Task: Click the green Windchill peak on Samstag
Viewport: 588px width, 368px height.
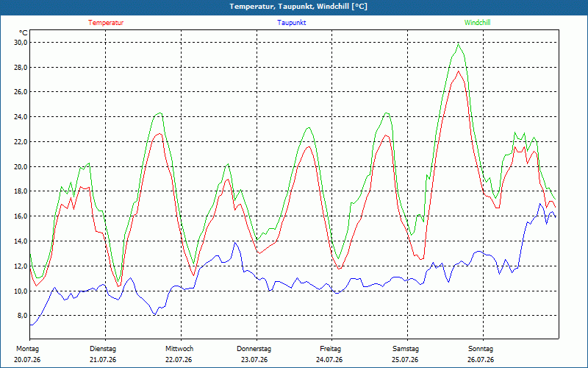Action: pyautogui.click(x=458, y=44)
